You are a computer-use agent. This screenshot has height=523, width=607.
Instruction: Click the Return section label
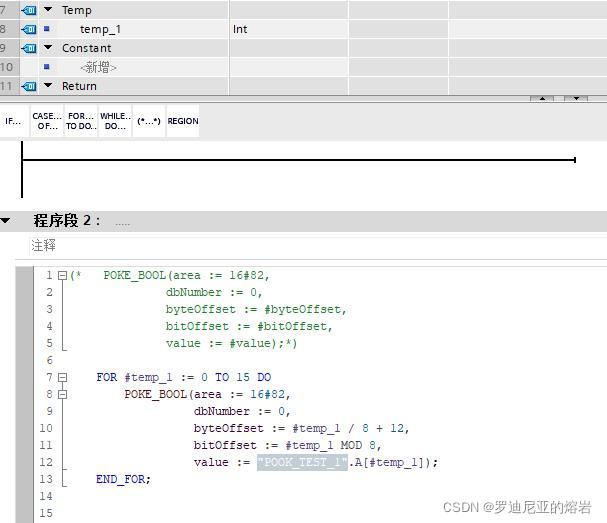coord(79,86)
